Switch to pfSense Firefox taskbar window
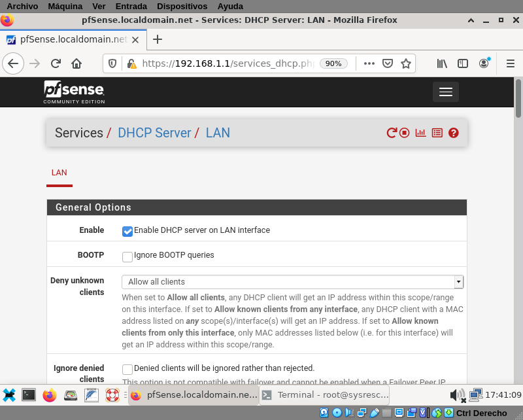 pyautogui.click(x=194, y=395)
